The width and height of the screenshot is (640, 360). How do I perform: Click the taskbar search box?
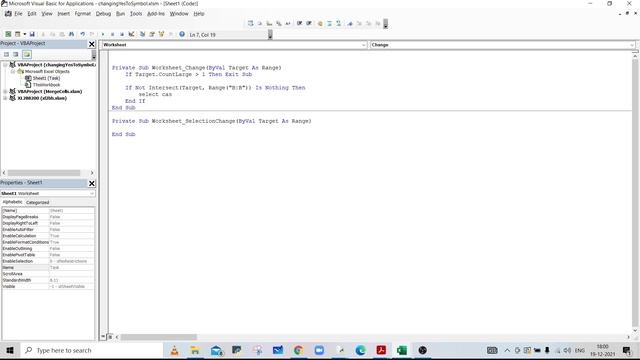(91, 350)
